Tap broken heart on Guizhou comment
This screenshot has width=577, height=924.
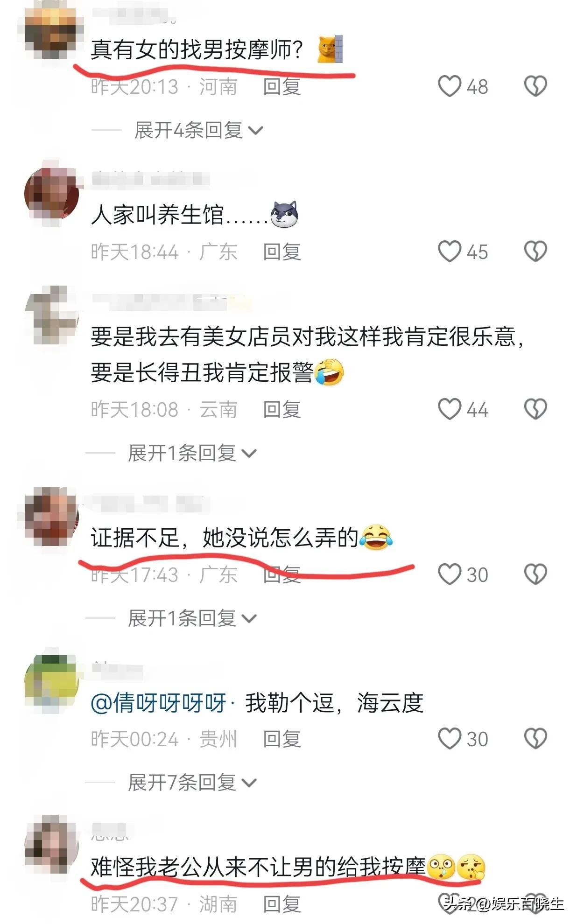535,739
